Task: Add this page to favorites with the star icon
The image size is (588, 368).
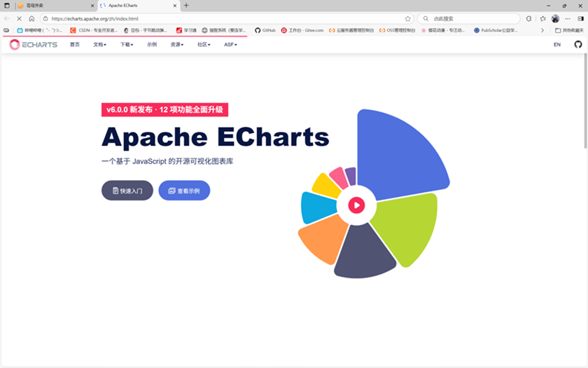Action: click(407, 18)
